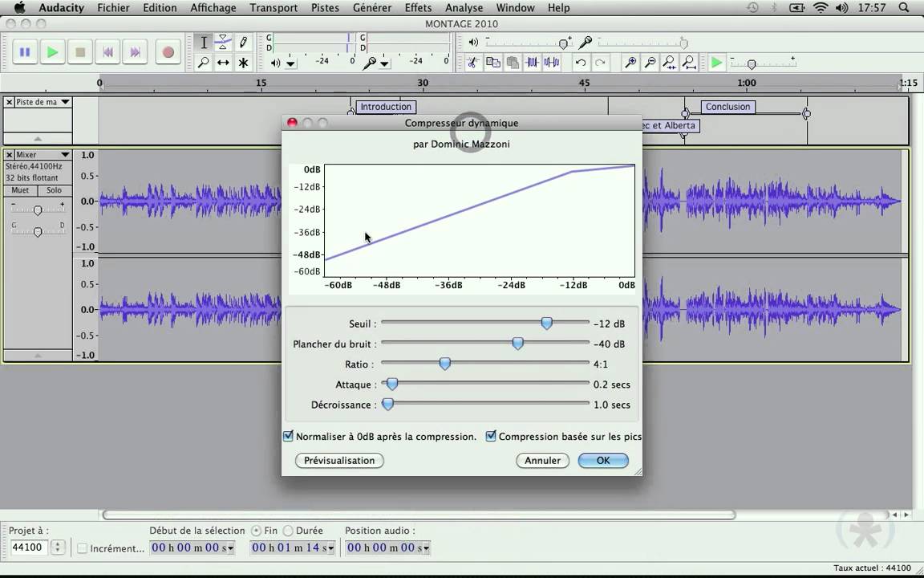Screen dimensions: 924x578
Task: Skip to start of project
Action: pos(107,52)
